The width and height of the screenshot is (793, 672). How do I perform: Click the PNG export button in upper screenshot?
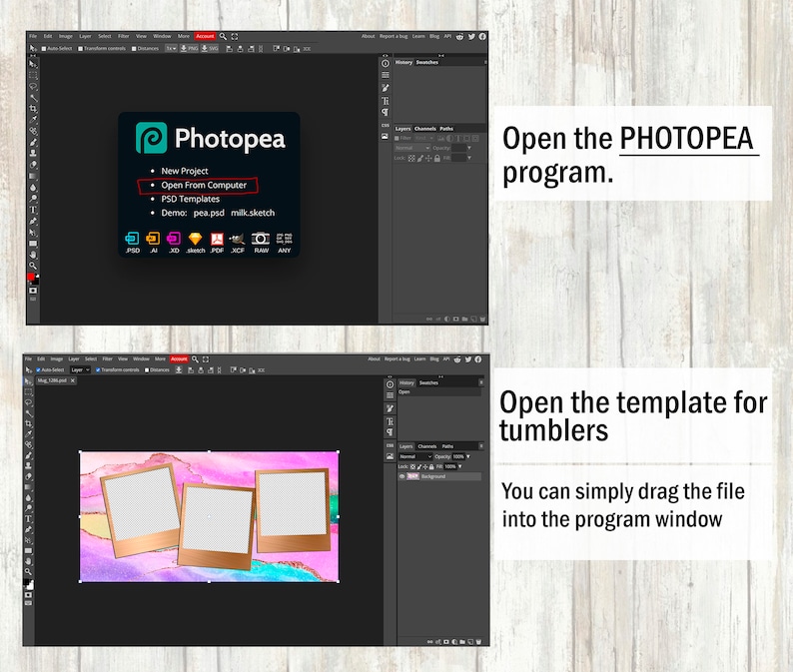189,49
